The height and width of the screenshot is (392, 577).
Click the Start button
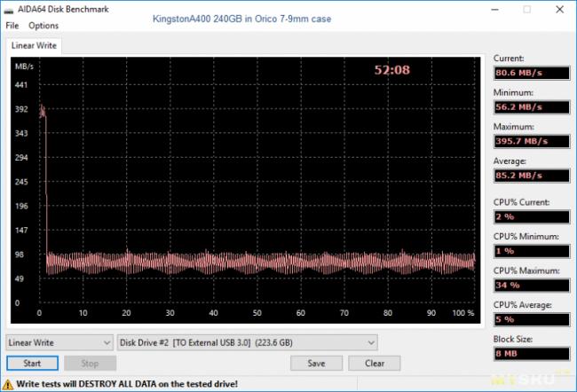[32, 364]
